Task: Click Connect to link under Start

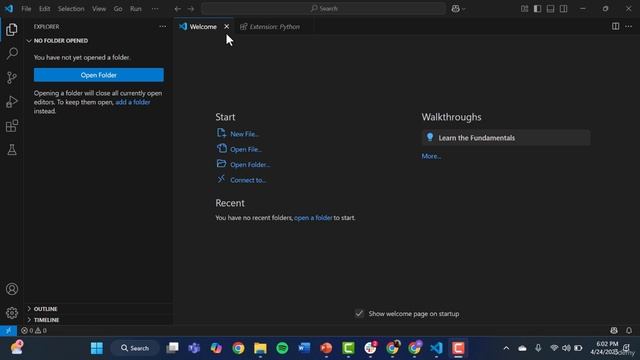Action: click(248, 180)
